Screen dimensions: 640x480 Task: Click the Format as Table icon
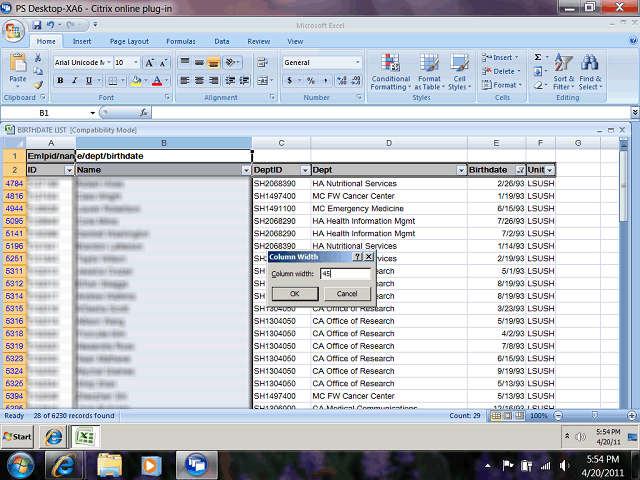tap(429, 72)
